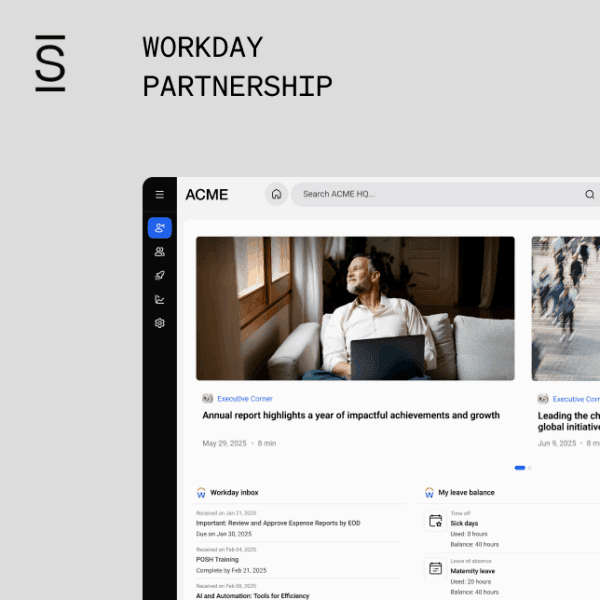
Task: Click the Workday logo beside Workday inbox
Action: 201,493
